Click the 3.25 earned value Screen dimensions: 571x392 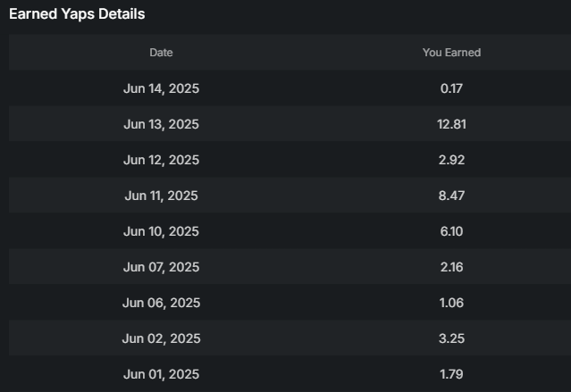click(x=451, y=338)
